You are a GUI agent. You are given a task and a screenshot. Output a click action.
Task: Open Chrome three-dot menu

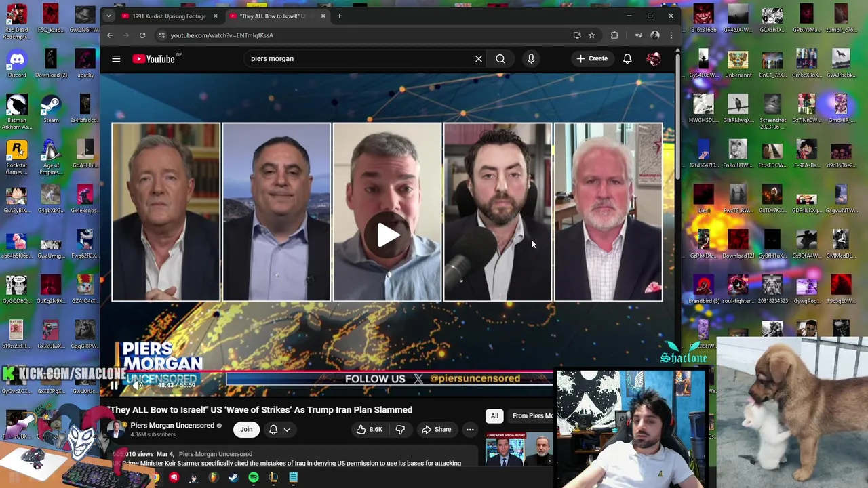click(x=671, y=35)
